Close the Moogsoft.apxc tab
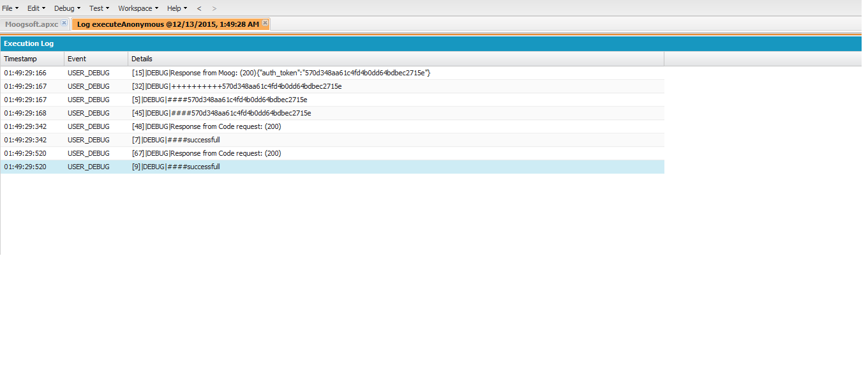The height and width of the screenshot is (369, 868). 64,23
